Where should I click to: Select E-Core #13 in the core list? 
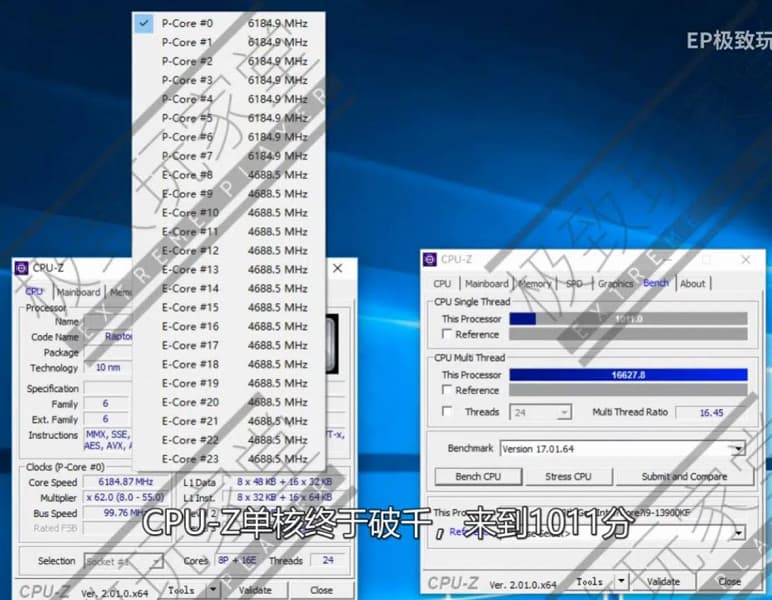pyautogui.click(x=228, y=269)
